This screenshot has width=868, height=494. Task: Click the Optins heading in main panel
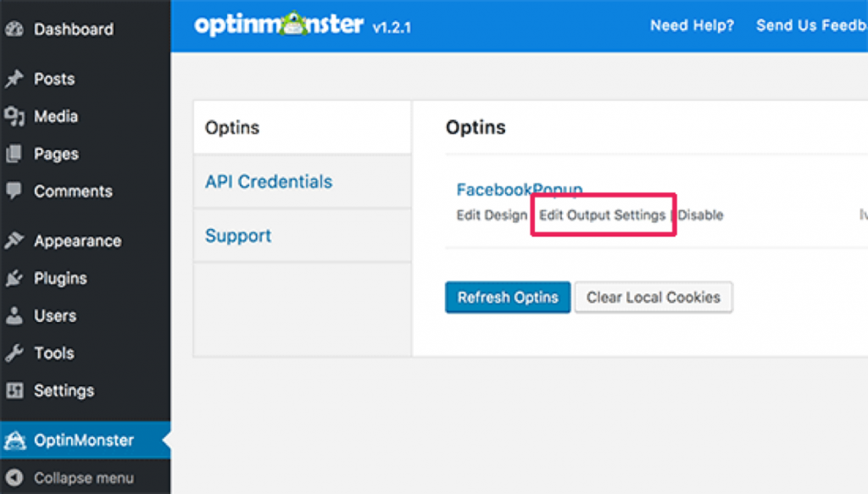[x=476, y=128]
